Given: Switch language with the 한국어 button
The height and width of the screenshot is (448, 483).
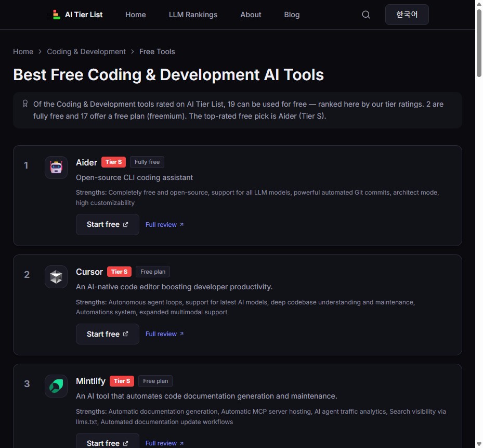Looking at the screenshot, I should [x=407, y=15].
